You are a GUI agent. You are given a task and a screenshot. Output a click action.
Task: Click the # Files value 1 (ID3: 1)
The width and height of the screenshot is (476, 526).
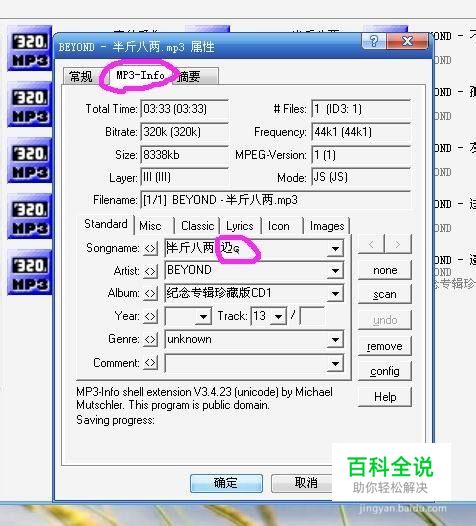point(361,109)
